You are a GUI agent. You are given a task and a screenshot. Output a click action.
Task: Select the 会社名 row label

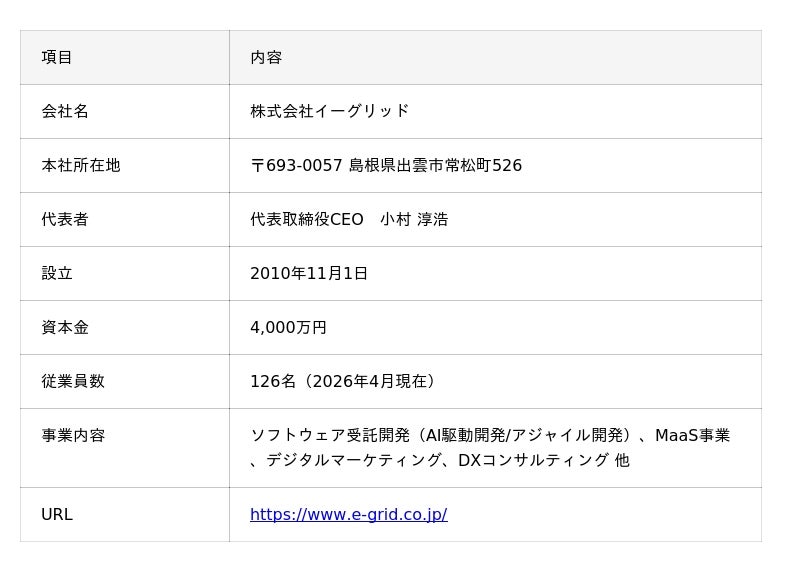tap(65, 111)
